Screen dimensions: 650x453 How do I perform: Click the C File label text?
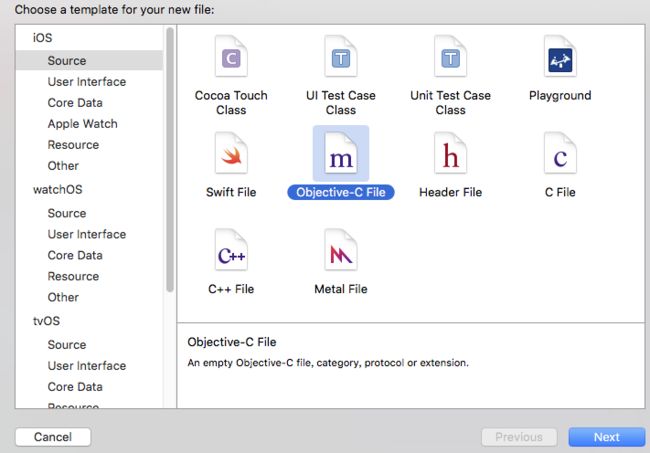(560, 192)
